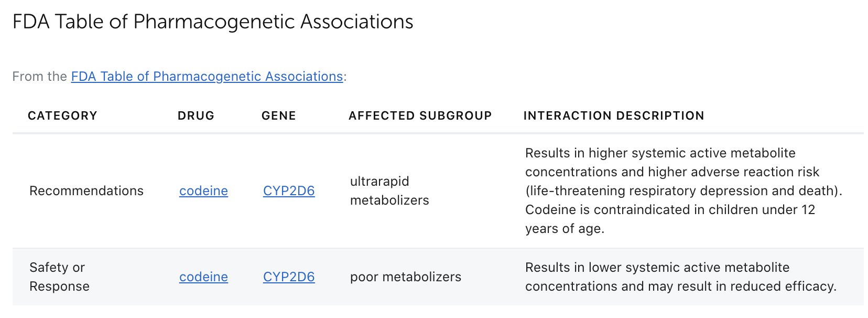Select the CATEGORY column header
This screenshot has height=318, width=868.
point(62,115)
